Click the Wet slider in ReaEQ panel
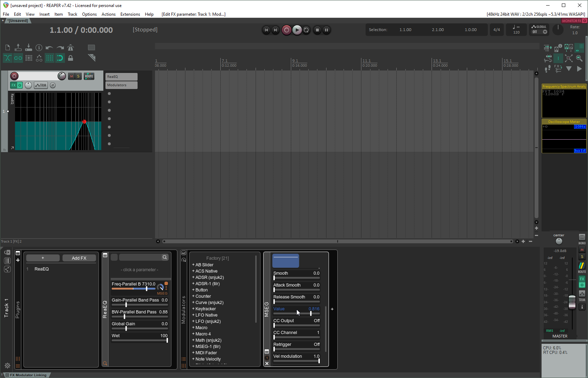 click(140, 340)
